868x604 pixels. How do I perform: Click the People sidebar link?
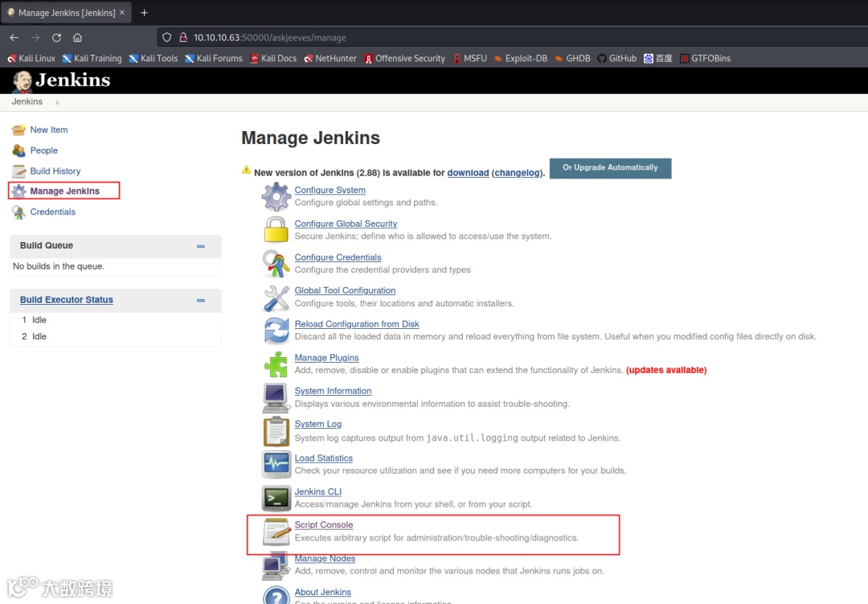[43, 150]
